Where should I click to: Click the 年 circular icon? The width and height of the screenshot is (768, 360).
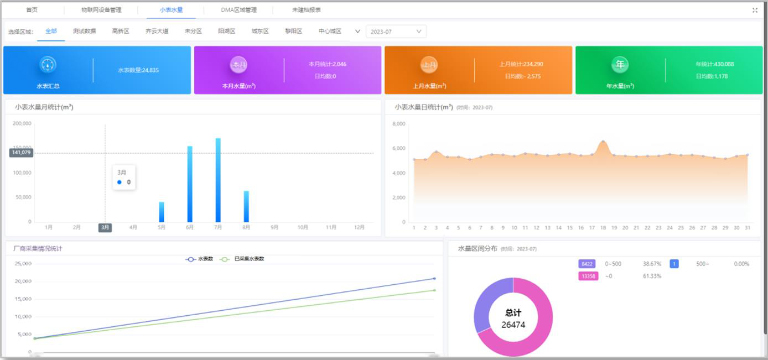tap(620, 65)
